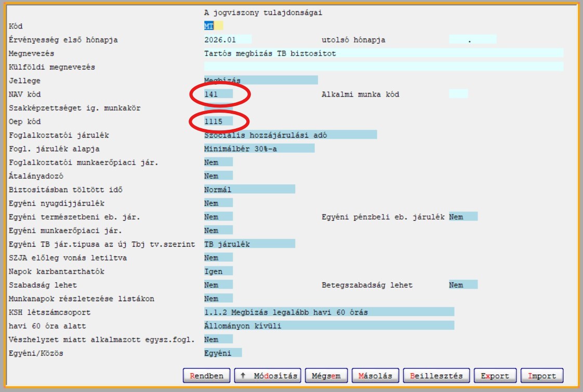Cancel with the Mégsem button
Screen dimensions: 583x392
coord(326,376)
